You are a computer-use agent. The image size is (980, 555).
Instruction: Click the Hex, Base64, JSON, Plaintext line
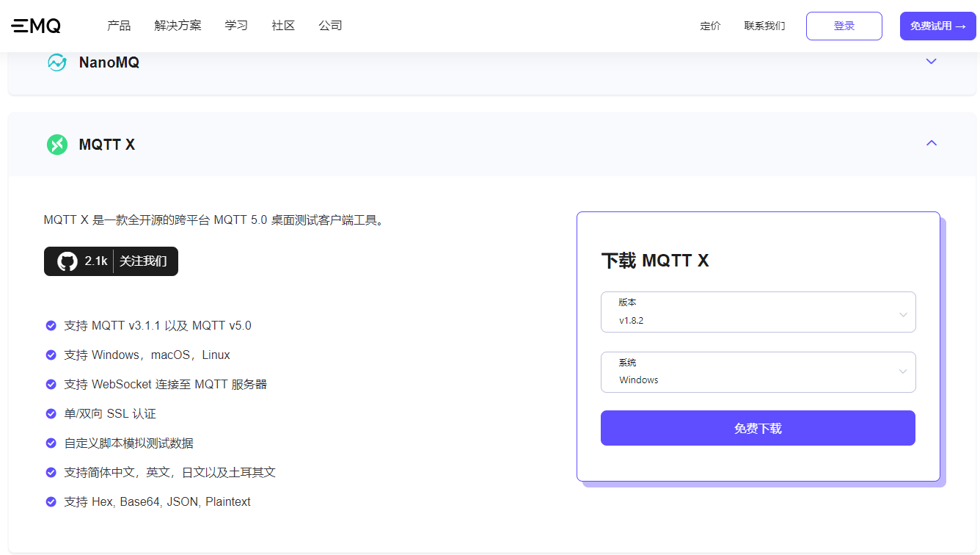tap(157, 502)
